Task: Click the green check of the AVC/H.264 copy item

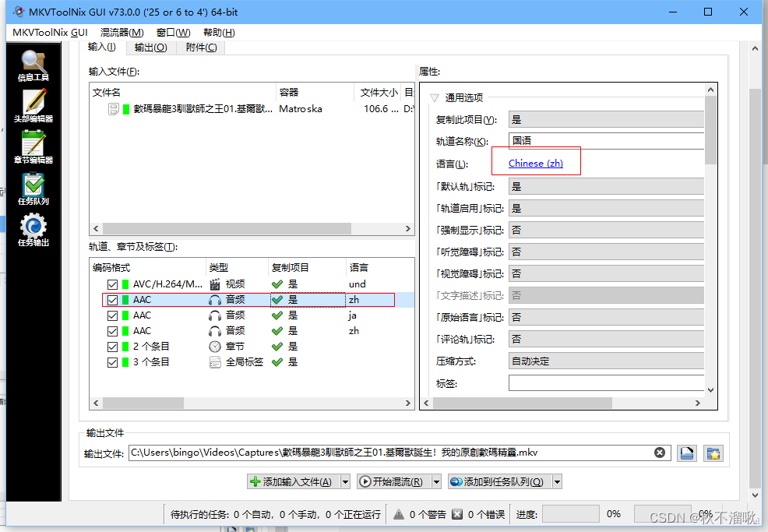Action: point(277,284)
